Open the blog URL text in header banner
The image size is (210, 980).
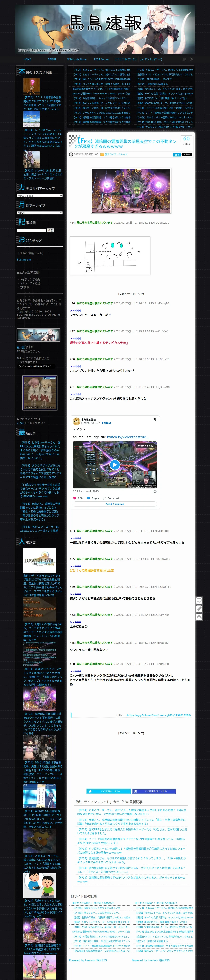(x=48, y=50)
